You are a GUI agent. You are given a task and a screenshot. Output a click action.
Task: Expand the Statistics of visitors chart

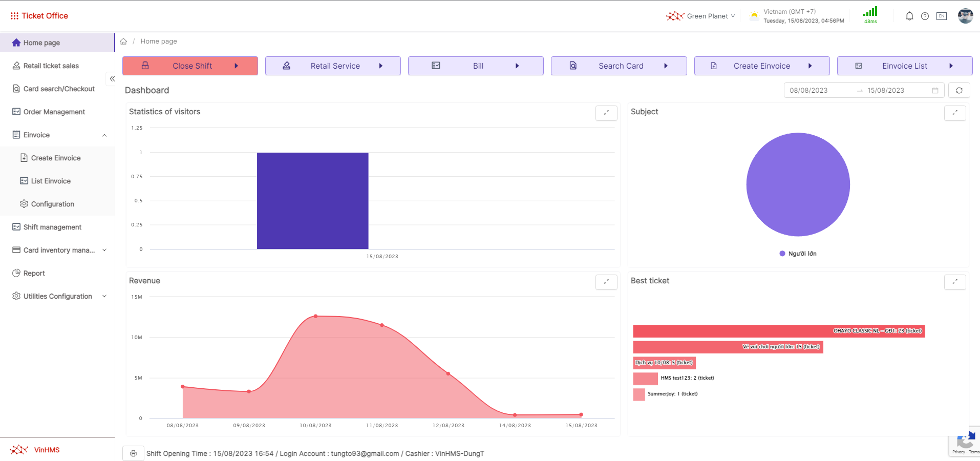606,113
